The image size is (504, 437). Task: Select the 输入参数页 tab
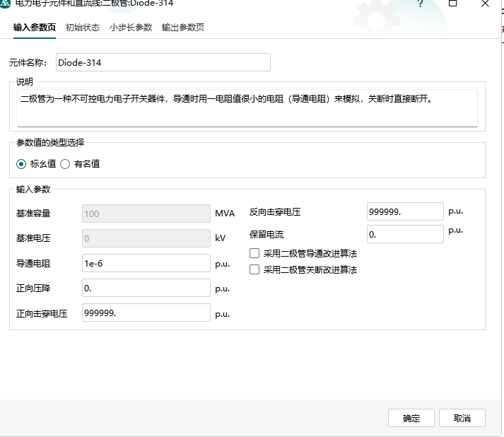[35, 28]
